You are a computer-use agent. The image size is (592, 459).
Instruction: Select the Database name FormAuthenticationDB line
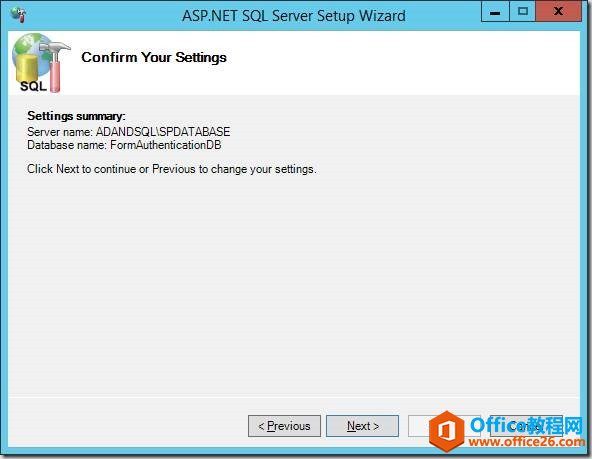pos(124,145)
